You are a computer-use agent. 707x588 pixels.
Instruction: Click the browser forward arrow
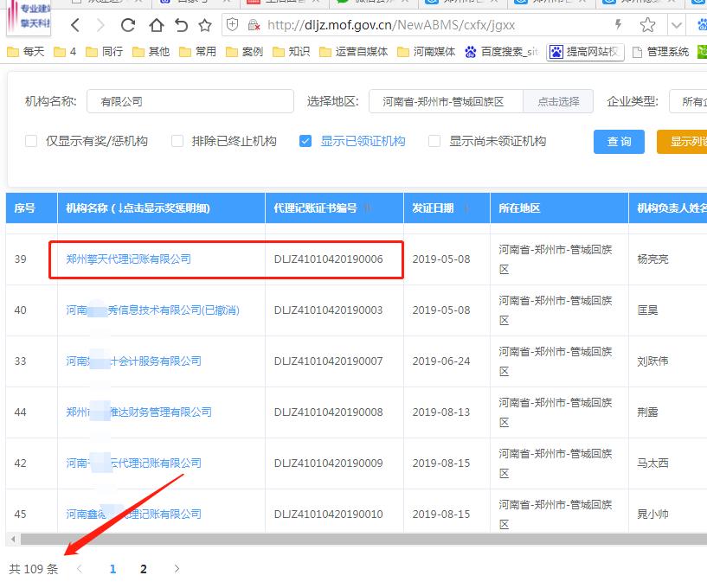(100, 25)
